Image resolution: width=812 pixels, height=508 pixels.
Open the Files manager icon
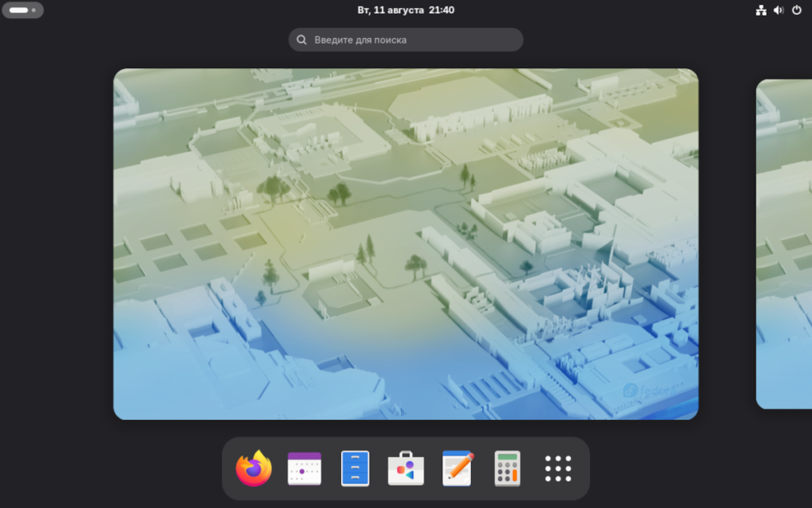click(355, 468)
